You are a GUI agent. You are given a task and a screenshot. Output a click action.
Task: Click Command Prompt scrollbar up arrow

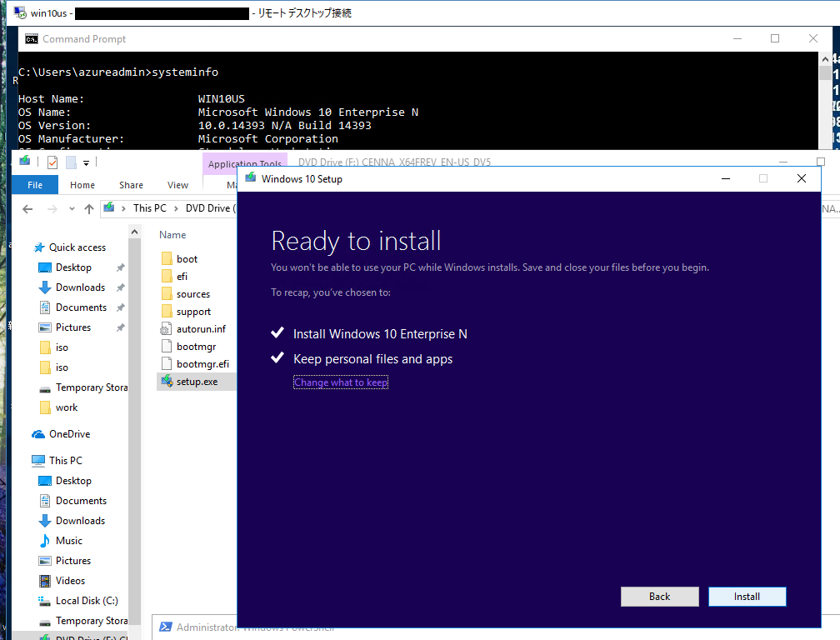825,58
